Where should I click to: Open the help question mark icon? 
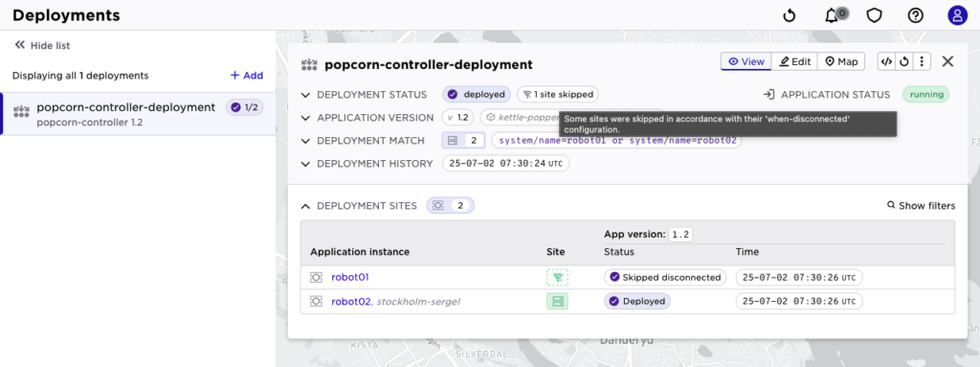[916, 15]
